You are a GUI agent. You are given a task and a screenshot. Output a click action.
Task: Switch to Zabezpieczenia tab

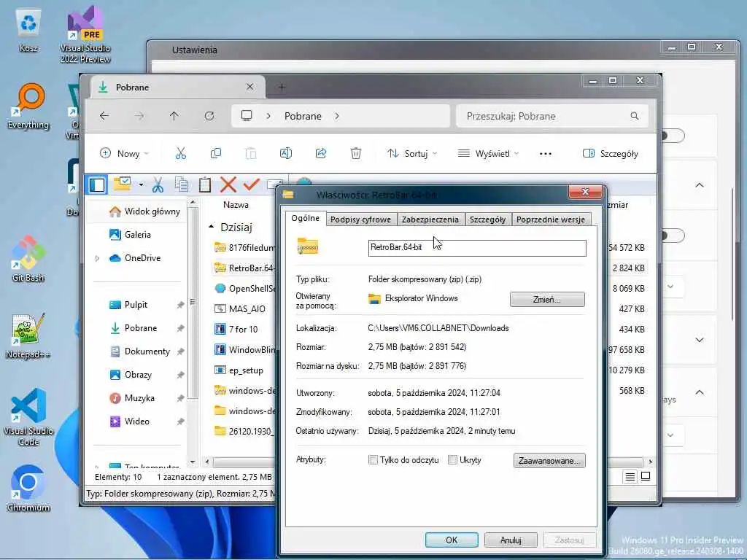[430, 219]
